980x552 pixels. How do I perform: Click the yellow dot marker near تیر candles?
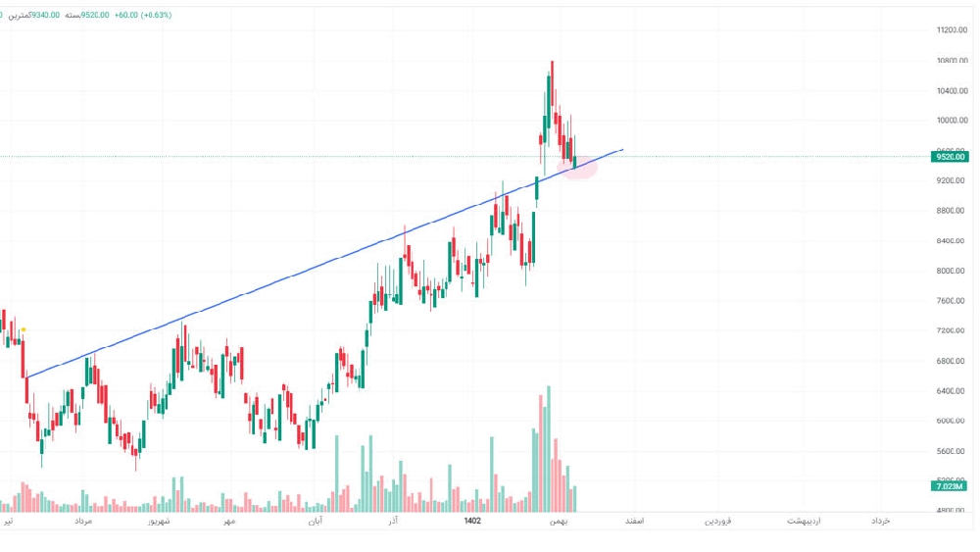[x=24, y=329]
